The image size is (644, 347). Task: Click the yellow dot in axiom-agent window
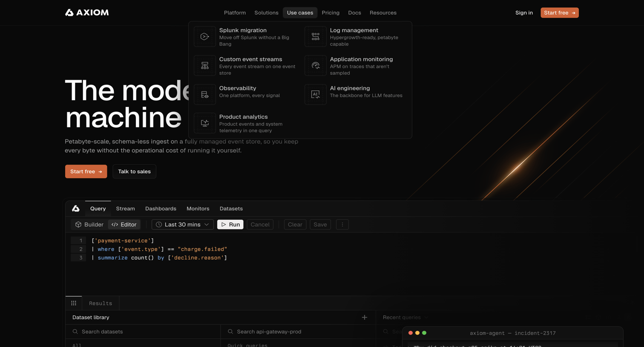tap(417, 333)
